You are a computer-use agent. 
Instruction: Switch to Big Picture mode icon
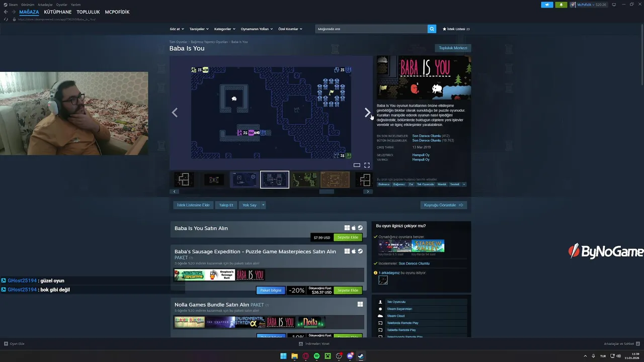pos(614,5)
